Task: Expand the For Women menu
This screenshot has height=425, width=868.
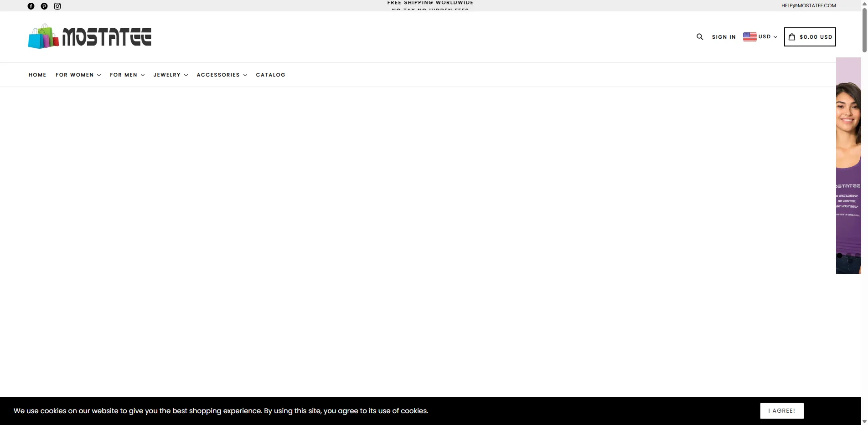Action: click(x=78, y=75)
